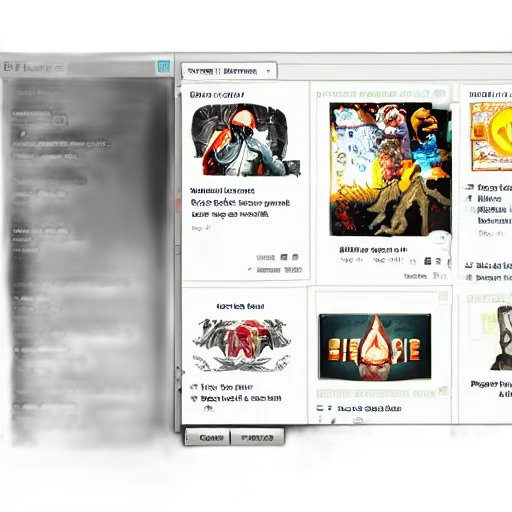Open the grey masked figure thumbnail
Viewport: 512px width, 512px height.
(501, 338)
